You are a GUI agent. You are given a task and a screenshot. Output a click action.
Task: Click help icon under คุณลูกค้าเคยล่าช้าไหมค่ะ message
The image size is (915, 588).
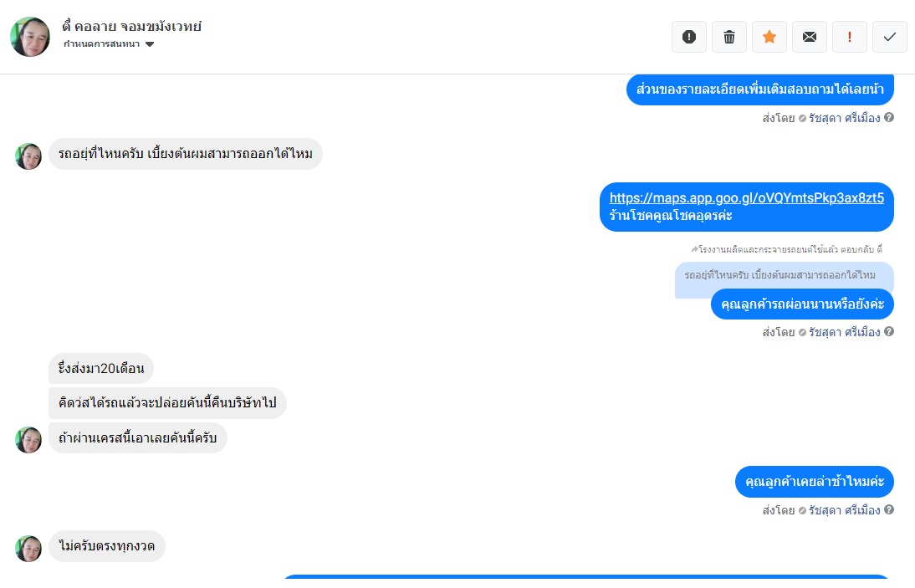point(889,509)
